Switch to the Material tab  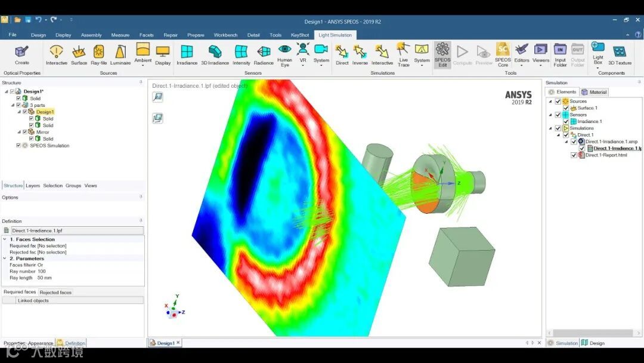[594, 92]
